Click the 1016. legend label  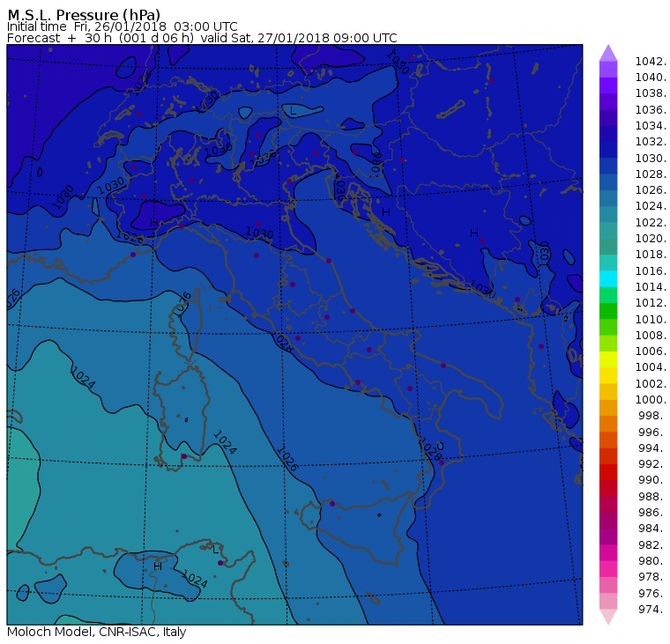tap(651, 270)
